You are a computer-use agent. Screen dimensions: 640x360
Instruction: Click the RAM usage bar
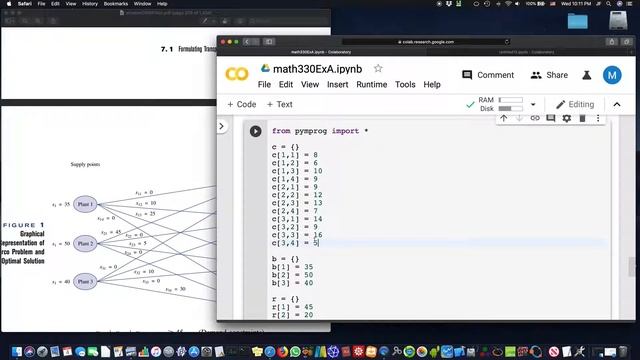(510, 100)
